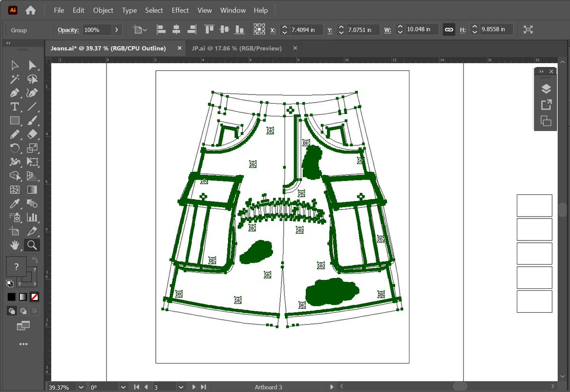Open Edit Toolbar three-dots menu
Viewport: 570px width, 392px height.
[x=23, y=344]
